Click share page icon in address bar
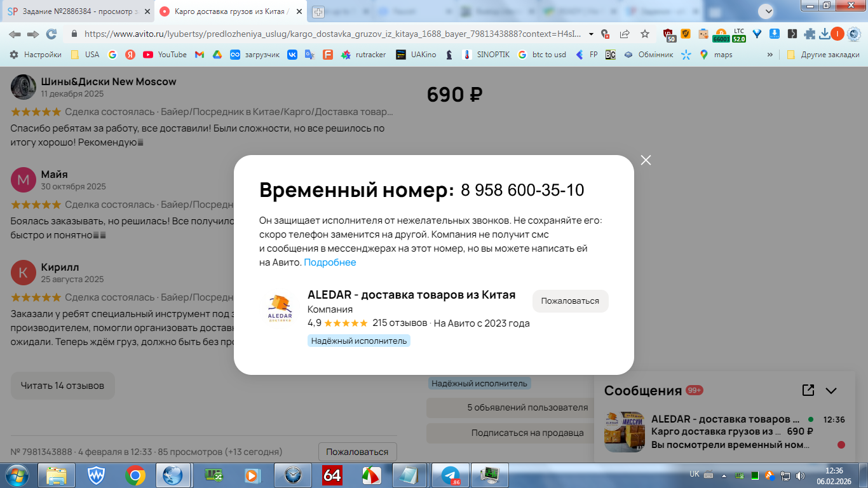868x488 pixels. (625, 34)
